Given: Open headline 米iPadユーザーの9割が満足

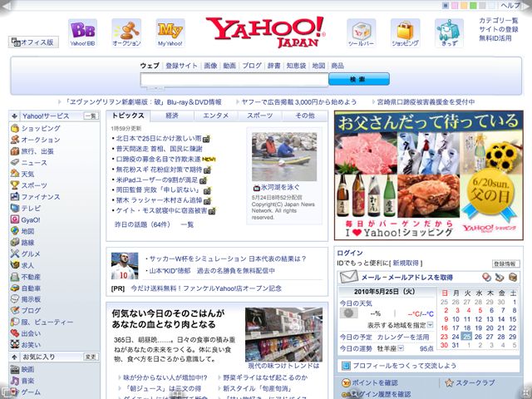Looking at the screenshot, I should point(157,180).
